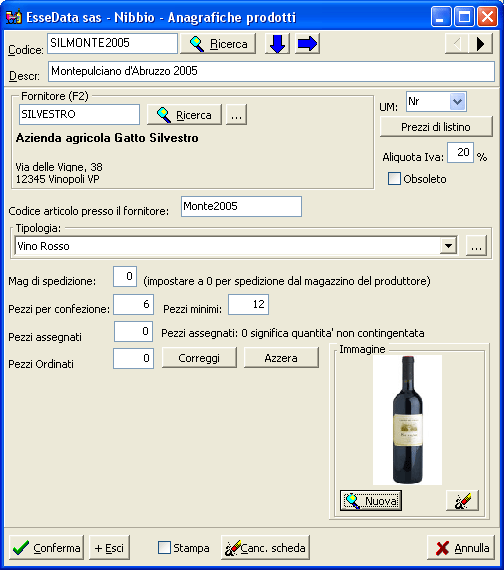Click the ellipsis button beside supplier Ricerca
504x570 pixels.
pos(236,115)
